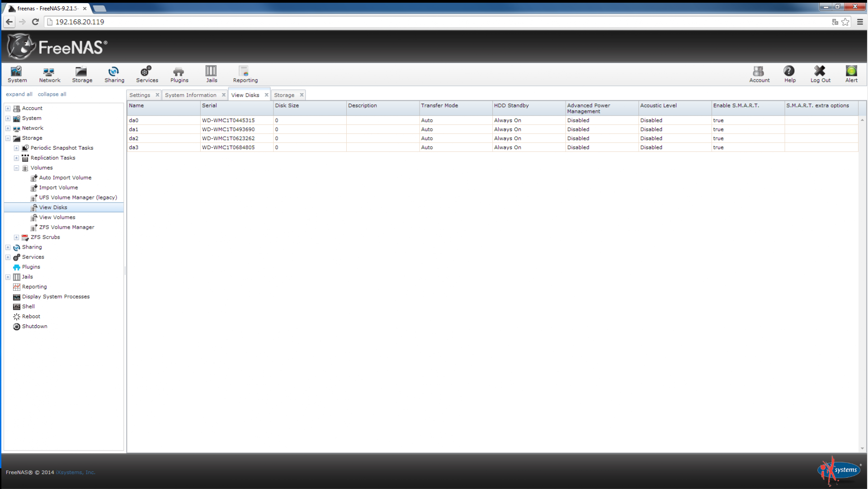Select the da2 disk row
Viewport: 868px width, 489px height.
click(x=134, y=138)
